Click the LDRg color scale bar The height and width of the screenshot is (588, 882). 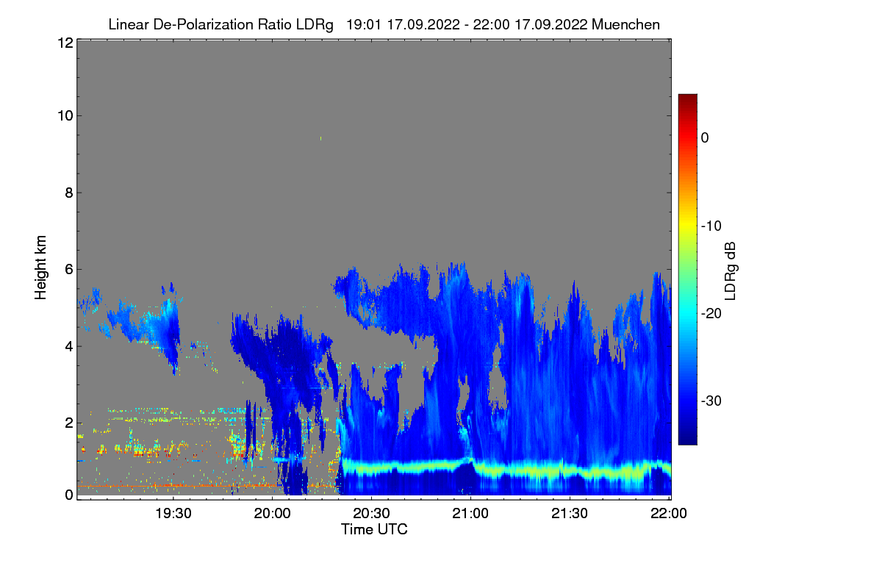pos(687,269)
